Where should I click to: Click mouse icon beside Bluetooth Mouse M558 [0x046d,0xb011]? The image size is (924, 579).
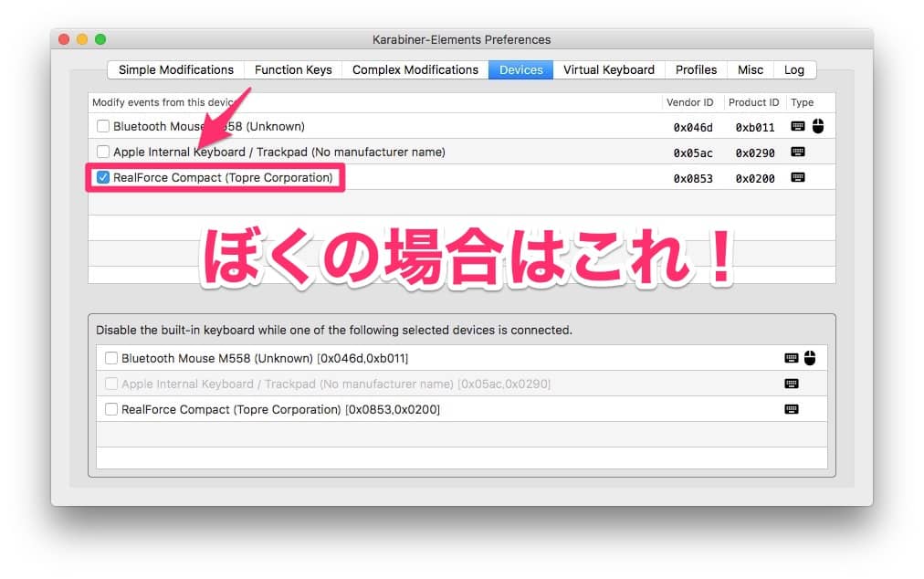point(810,358)
